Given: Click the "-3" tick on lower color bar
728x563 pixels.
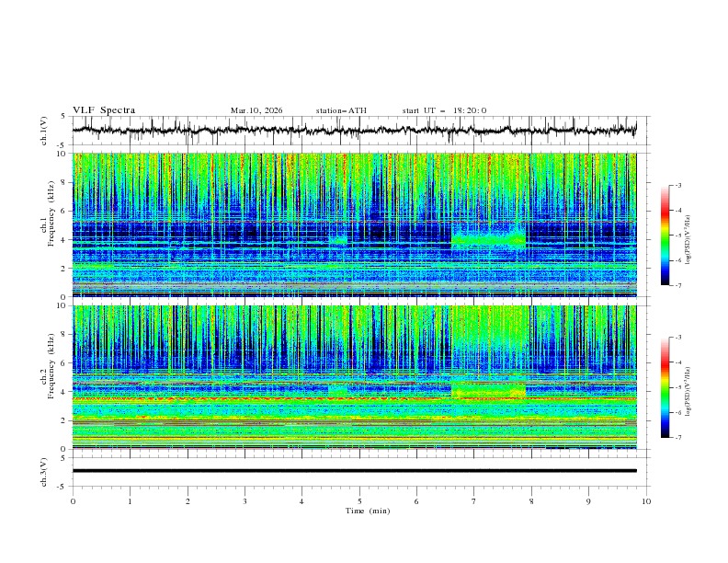Looking at the screenshot, I should (677, 338).
